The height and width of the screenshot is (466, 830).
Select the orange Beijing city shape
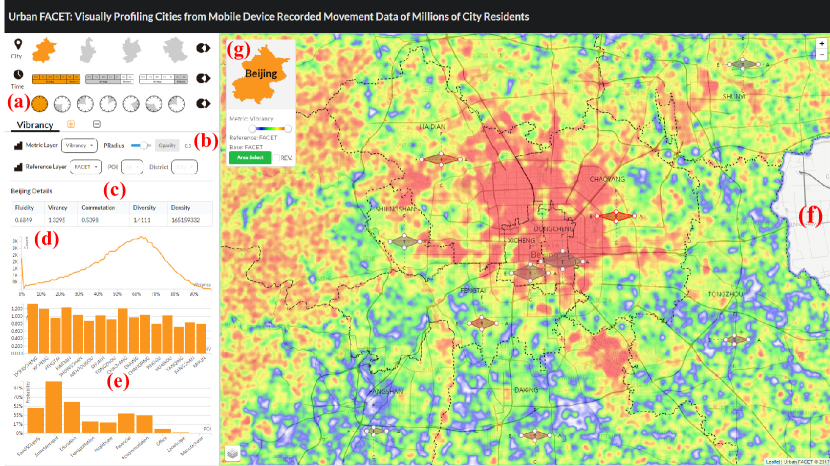coord(45,50)
